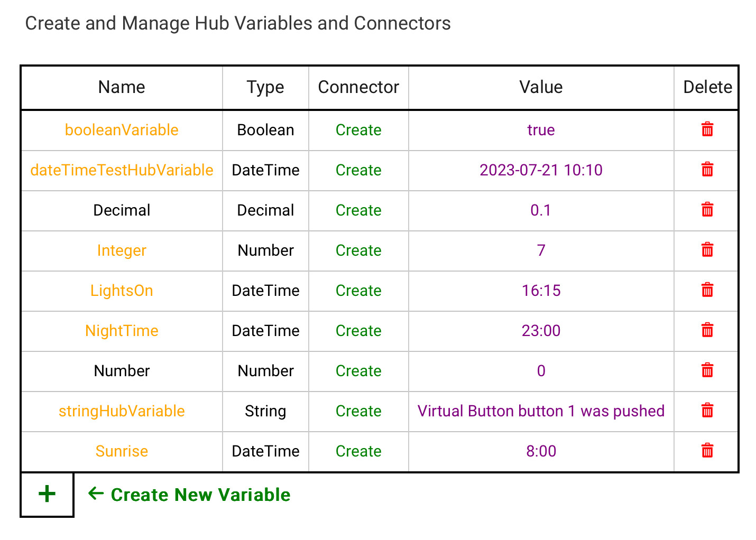Screen dimensions: 756x540
Task: Click the Connector column header
Action: click(358, 87)
